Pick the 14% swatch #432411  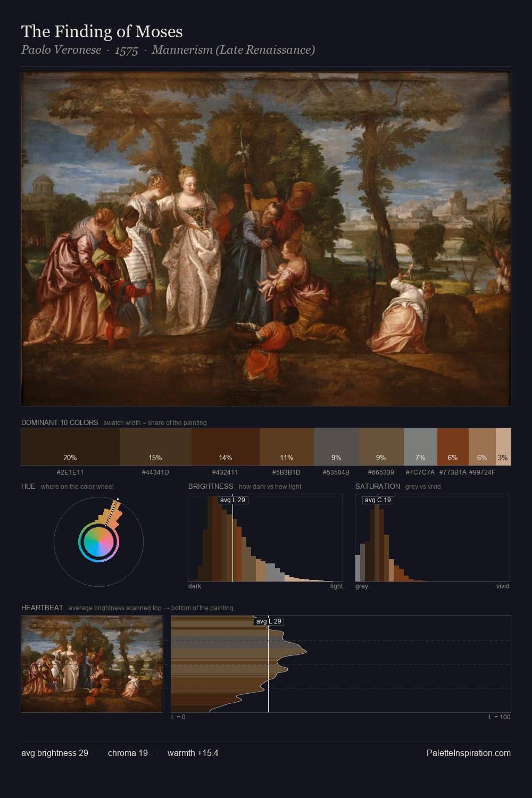pos(226,447)
